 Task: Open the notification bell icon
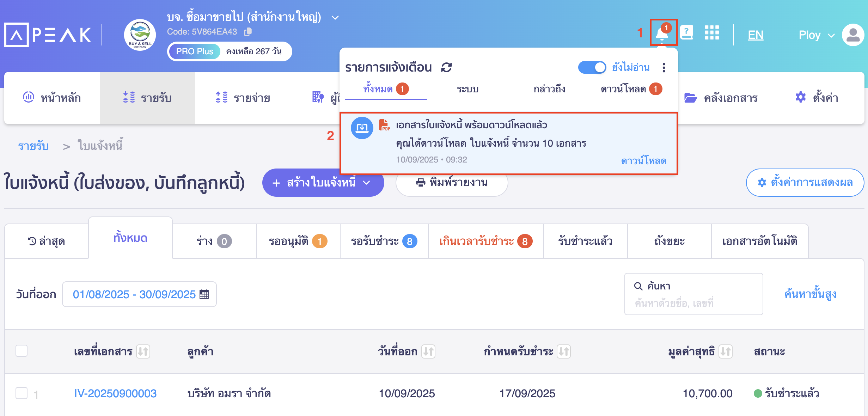(x=662, y=33)
